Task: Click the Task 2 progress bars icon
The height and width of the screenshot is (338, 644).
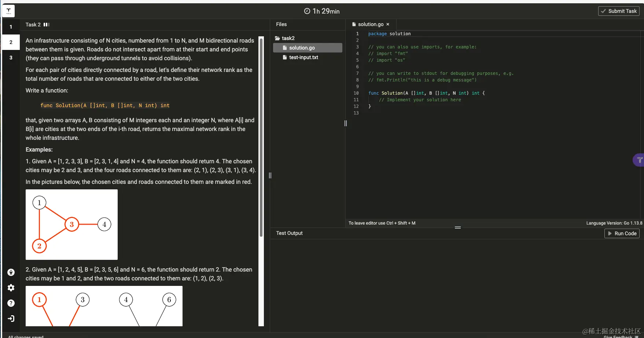Action: [47, 25]
